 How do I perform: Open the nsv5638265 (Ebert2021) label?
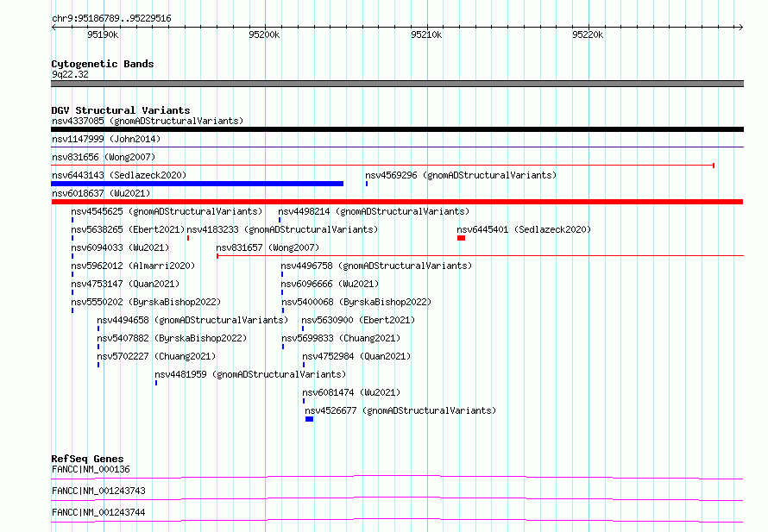tap(128, 229)
